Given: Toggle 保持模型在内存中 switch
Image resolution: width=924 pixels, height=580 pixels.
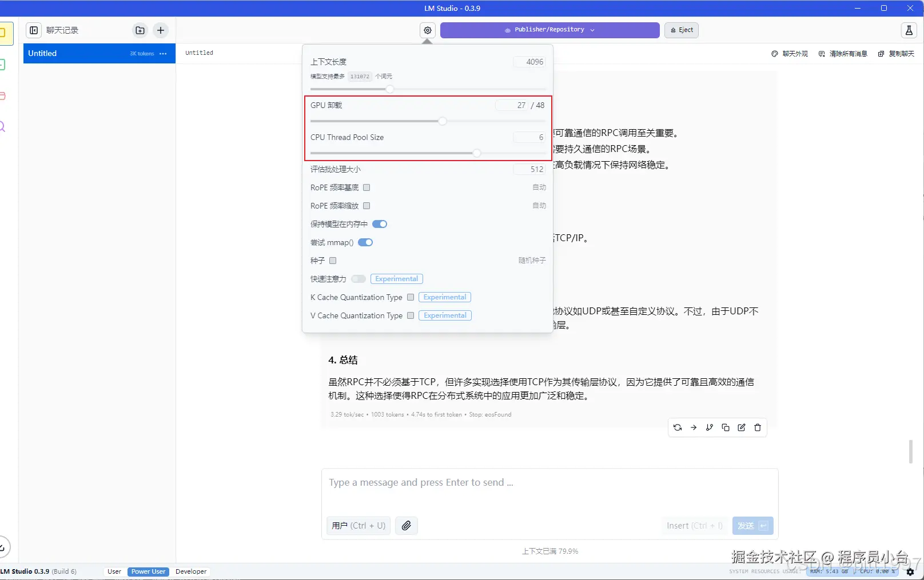Looking at the screenshot, I should point(380,224).
